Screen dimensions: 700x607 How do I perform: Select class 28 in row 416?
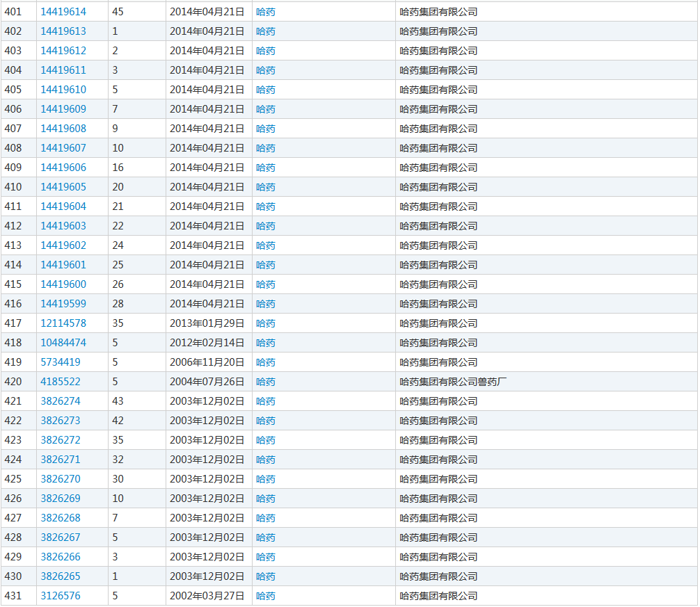[118, 304]
